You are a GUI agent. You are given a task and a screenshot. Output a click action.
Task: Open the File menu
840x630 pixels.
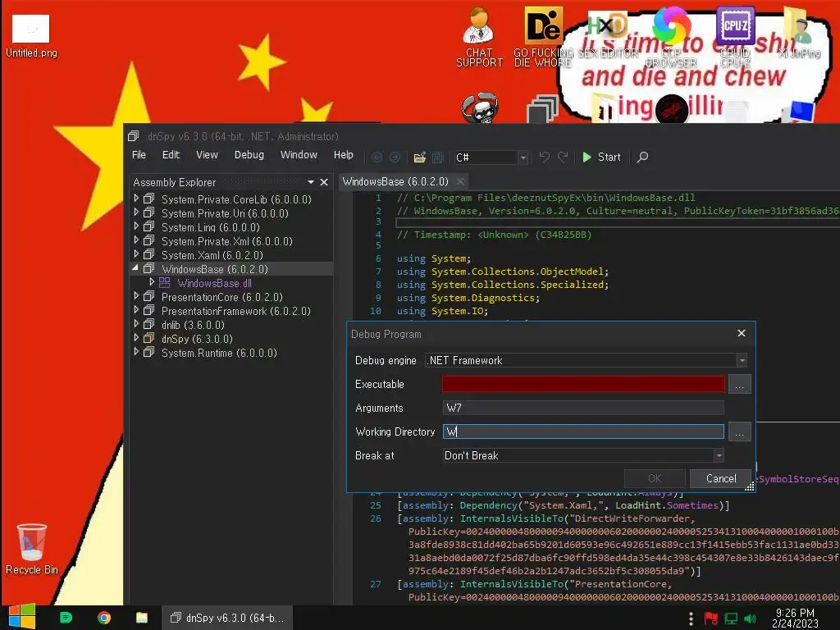pos(139,155)
